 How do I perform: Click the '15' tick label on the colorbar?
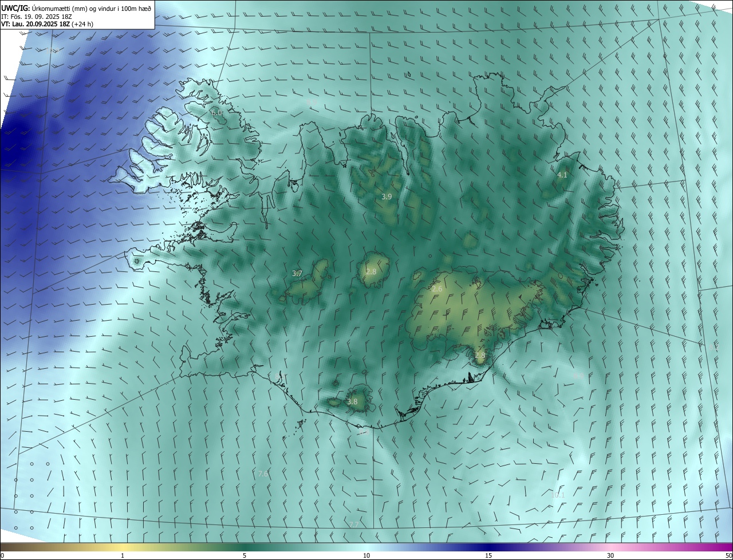point(488,555)
